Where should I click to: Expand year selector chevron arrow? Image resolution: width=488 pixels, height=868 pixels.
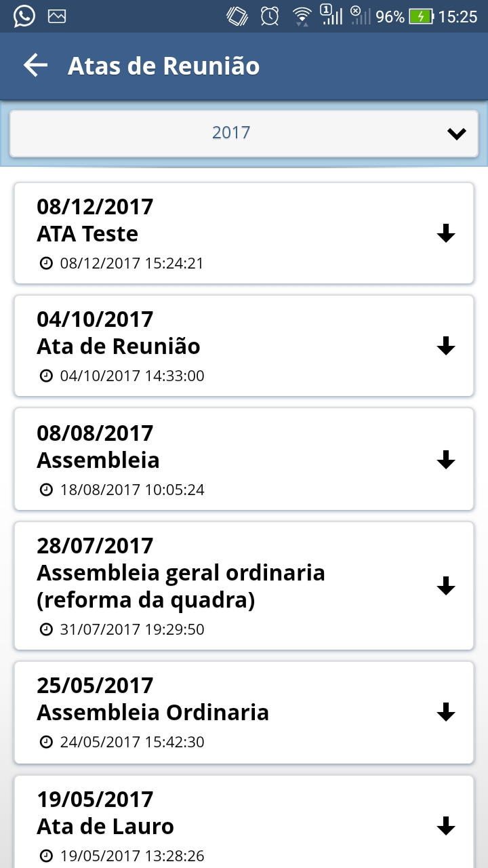coord(457,134)
